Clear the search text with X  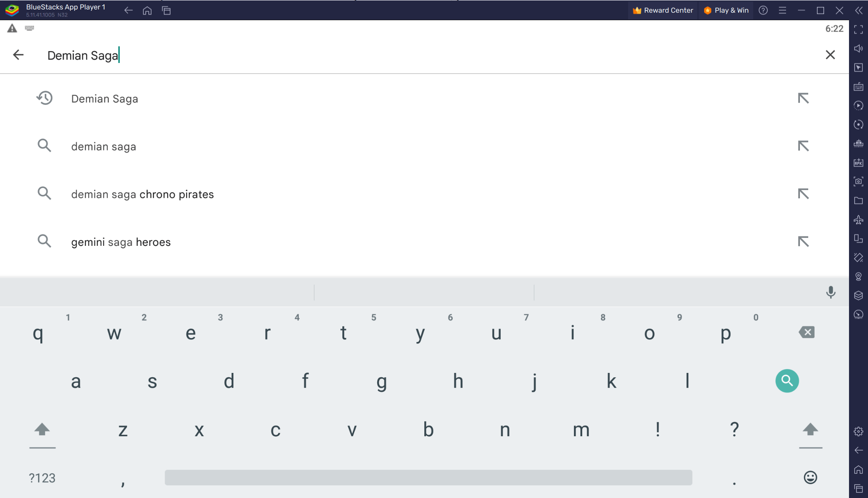point(830,55)
